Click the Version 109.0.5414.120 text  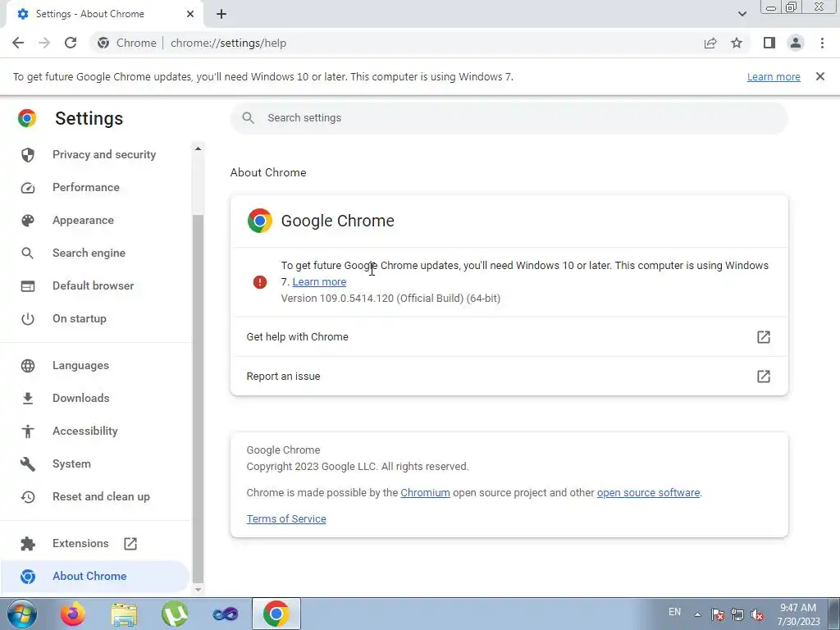coord(390,299)
